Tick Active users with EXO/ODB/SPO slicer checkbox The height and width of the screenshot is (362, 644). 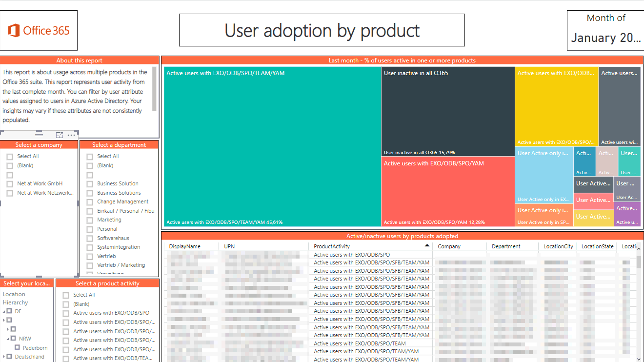coord(66,313)
